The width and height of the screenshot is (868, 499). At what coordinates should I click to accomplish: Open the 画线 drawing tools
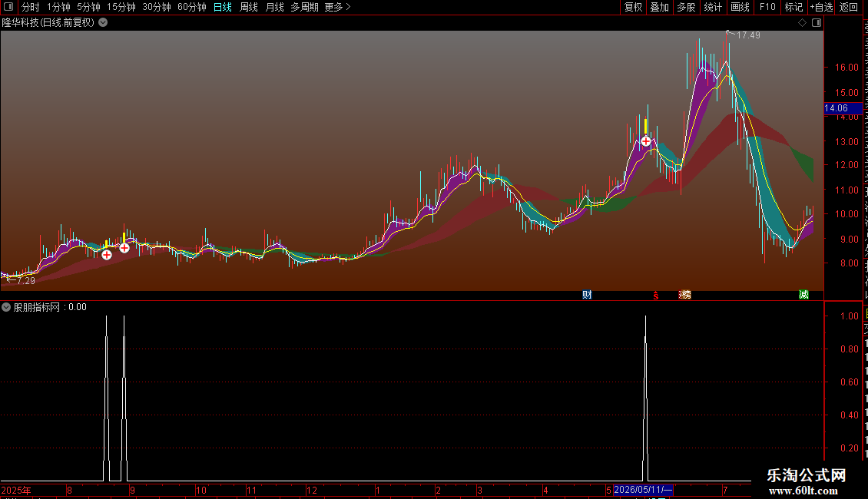tap(740, 7)
